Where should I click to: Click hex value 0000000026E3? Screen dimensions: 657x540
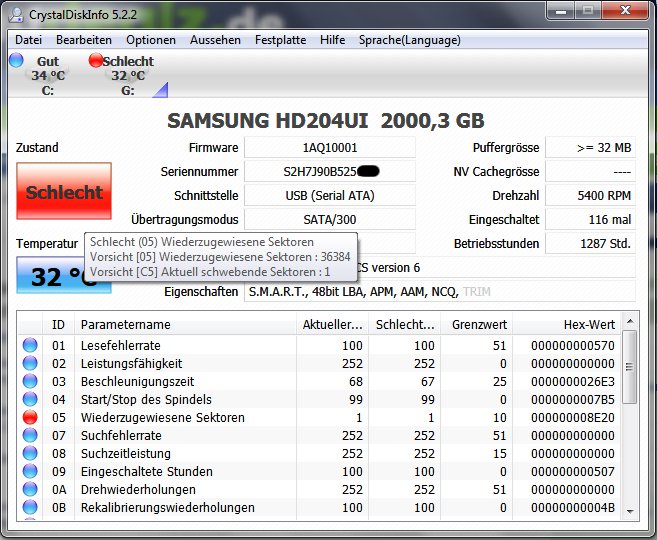tap(573, 382)
